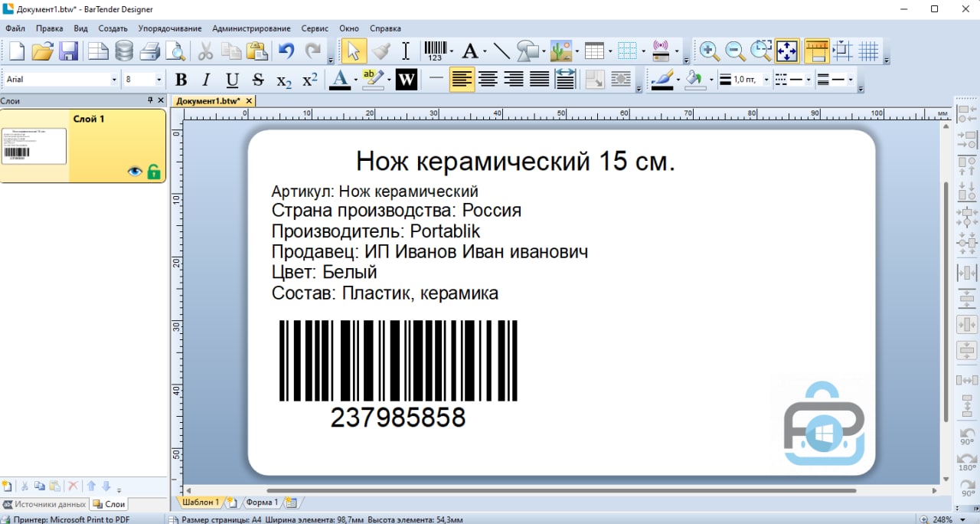980x524 pixels.
Task: Open the font color dropdown arrow
Action: [356, 80]
